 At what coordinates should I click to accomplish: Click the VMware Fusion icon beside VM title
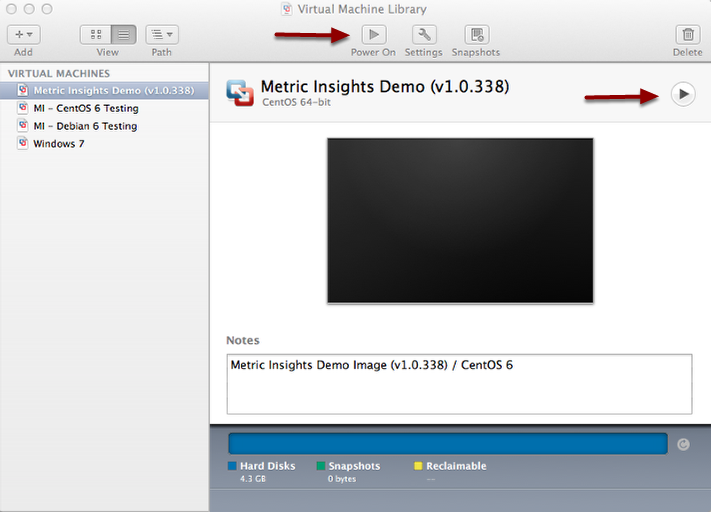[240, 93]
